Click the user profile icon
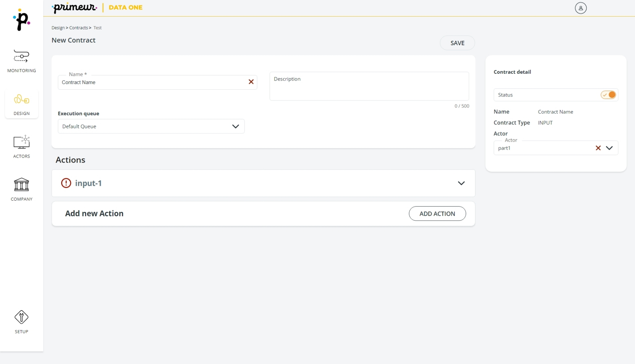This screenshot has height=364, width=635. tap(580, 8)
